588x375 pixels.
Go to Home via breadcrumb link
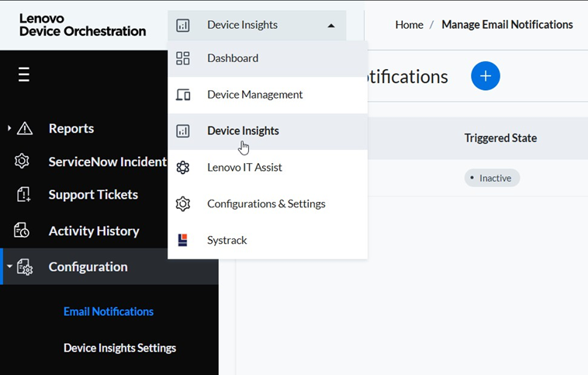coord(409,25)
